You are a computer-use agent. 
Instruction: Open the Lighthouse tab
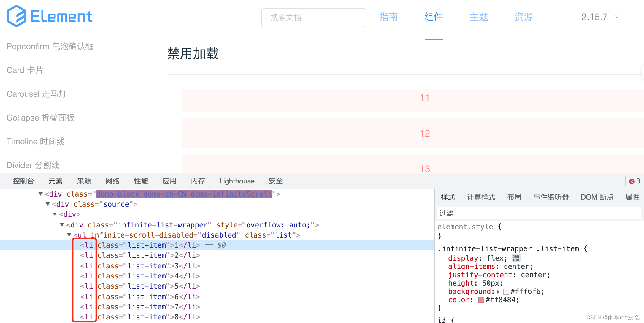(237, 181)
